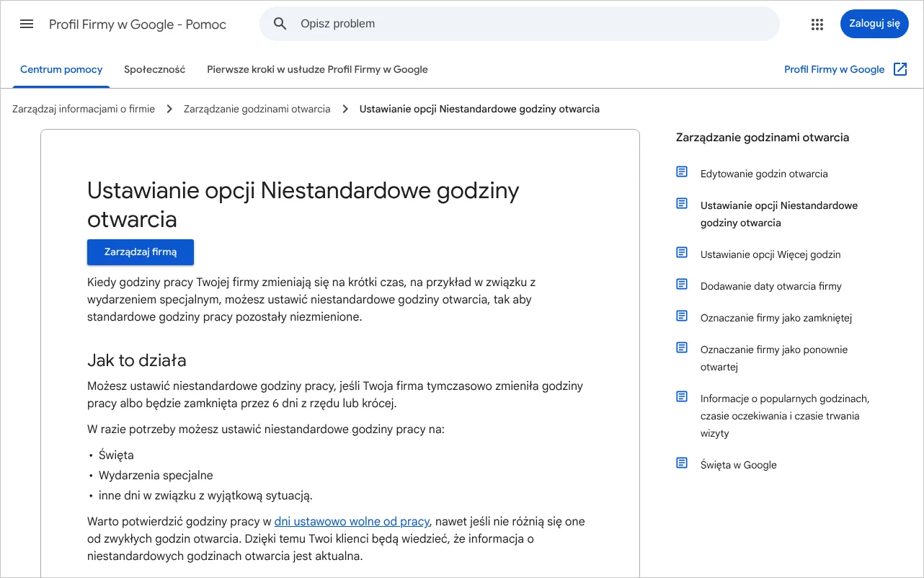This screenshot has height=578, width=924.
Task: Click the article icon beside Święta w Google
Action: (682, 463)
